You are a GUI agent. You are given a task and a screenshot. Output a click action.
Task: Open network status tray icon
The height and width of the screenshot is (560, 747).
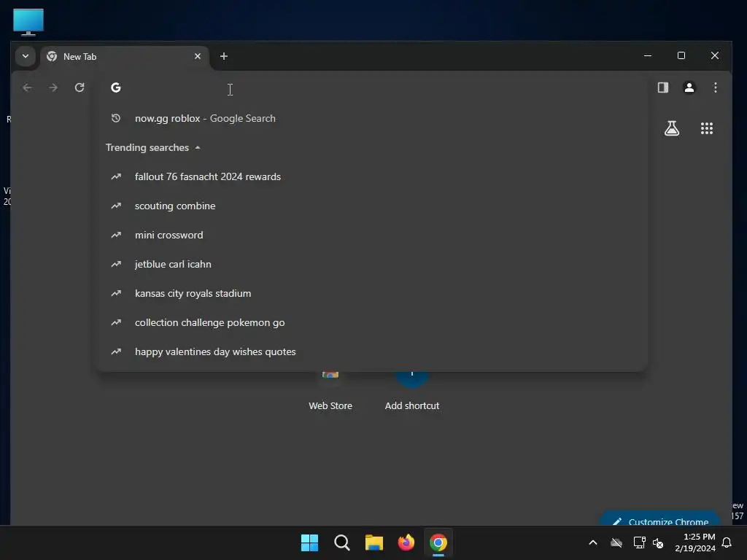[x=639, y=542]
